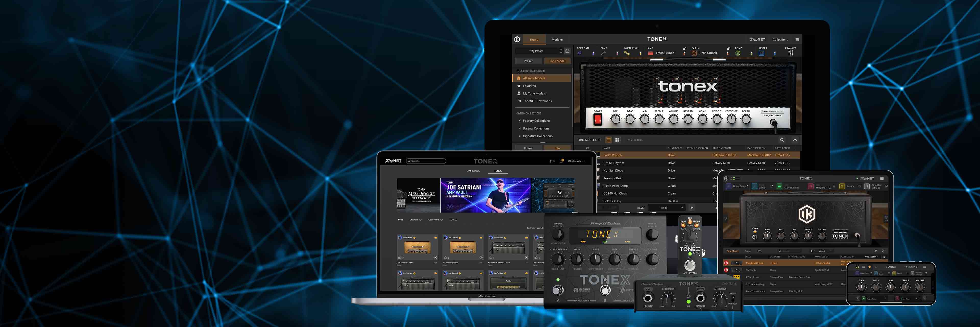Open the IK Multimedia account dropdown

click(x=576, y=161)
